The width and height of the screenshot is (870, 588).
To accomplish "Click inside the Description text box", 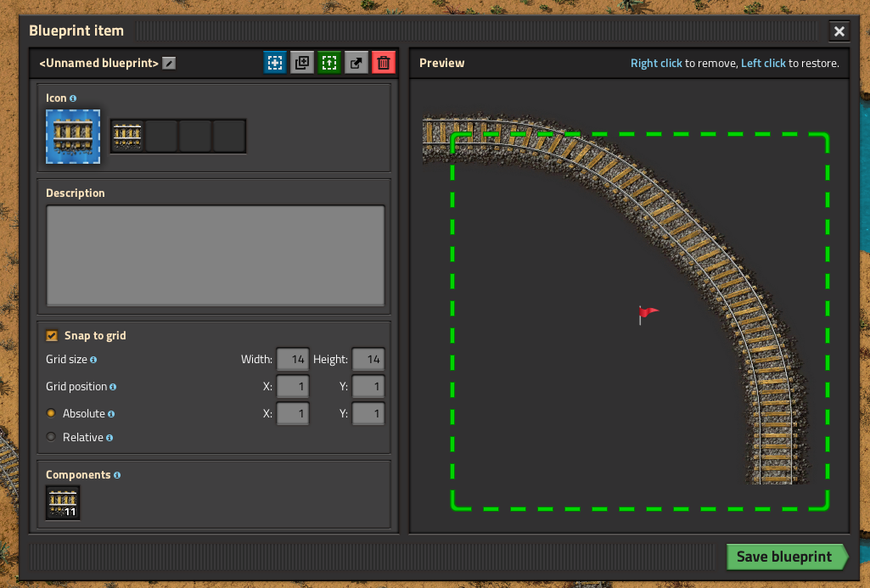I will pyautogui.click(x=216, y=255).
